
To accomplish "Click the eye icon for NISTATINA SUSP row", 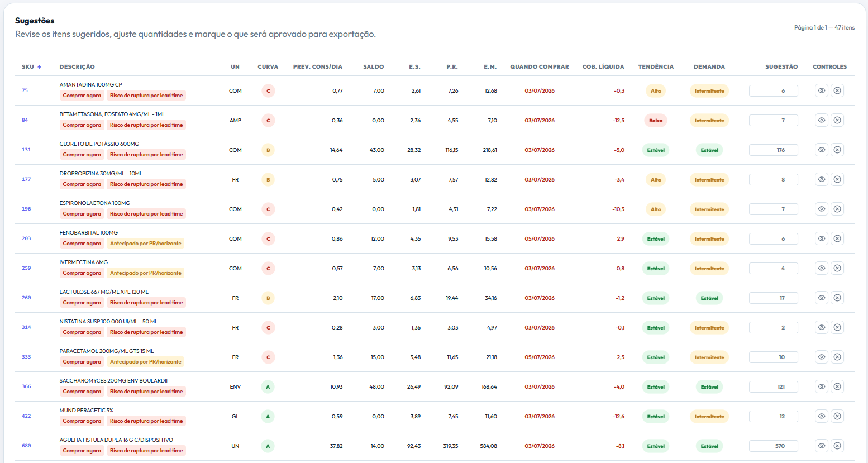I will (x=821, y=327).
